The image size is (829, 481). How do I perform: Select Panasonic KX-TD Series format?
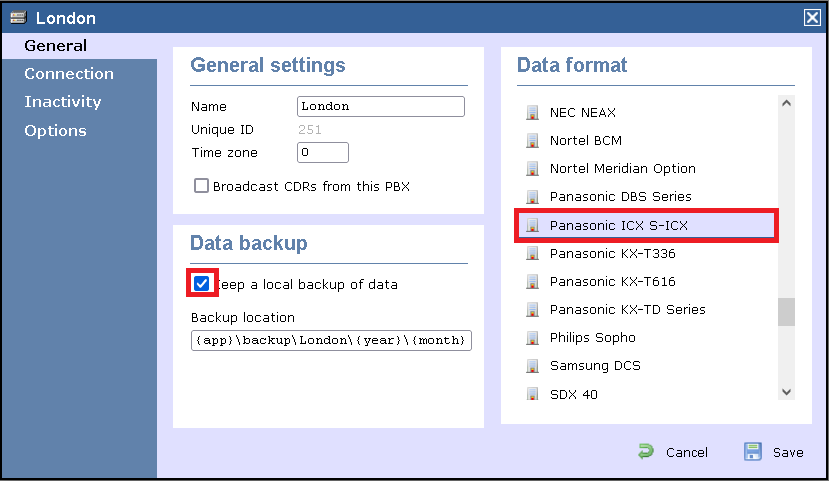(627, 310)
